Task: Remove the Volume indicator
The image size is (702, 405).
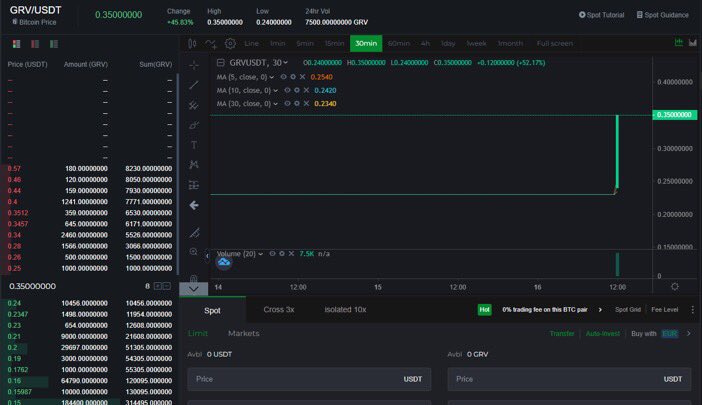Action: 291,254
